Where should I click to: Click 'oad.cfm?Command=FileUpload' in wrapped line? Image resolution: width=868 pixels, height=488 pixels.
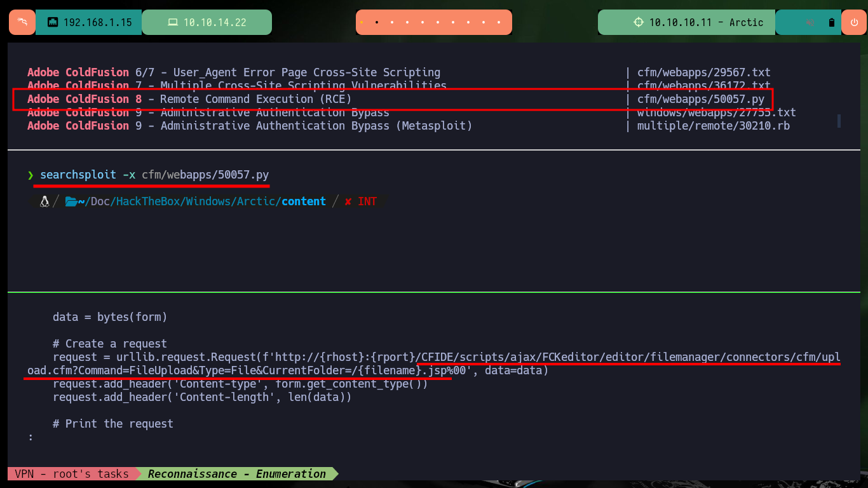coord(110,370)
